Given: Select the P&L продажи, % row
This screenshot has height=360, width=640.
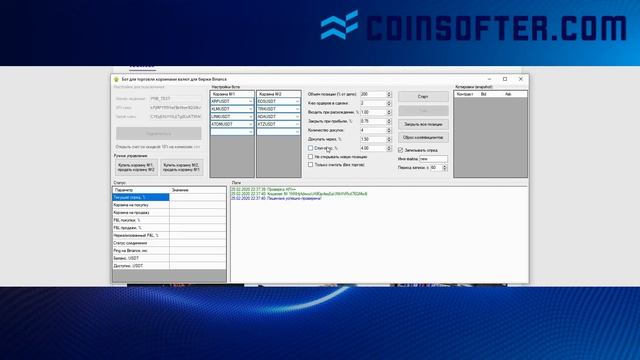Looking at the screenshot, I should click(169, 228).
